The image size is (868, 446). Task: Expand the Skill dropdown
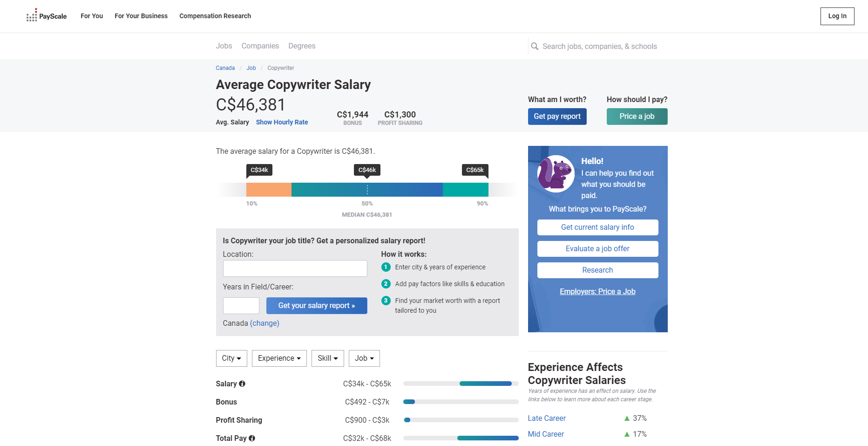328,358
